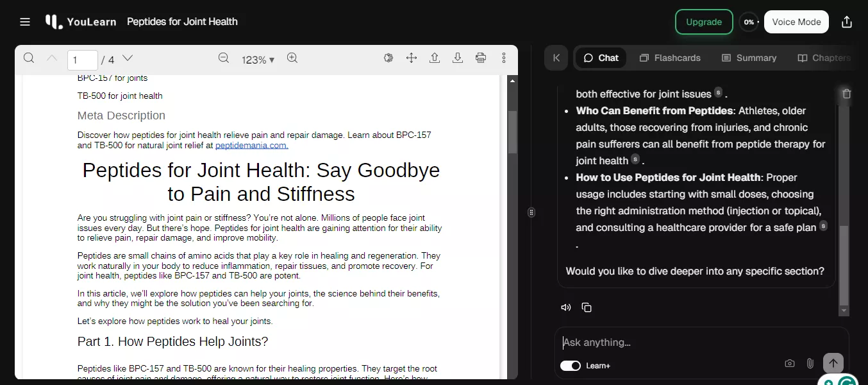This screenshot has height=385, width=868.
Task: Click the YouLearn logo
Action: pyautogui.click(x=81, y=22)
